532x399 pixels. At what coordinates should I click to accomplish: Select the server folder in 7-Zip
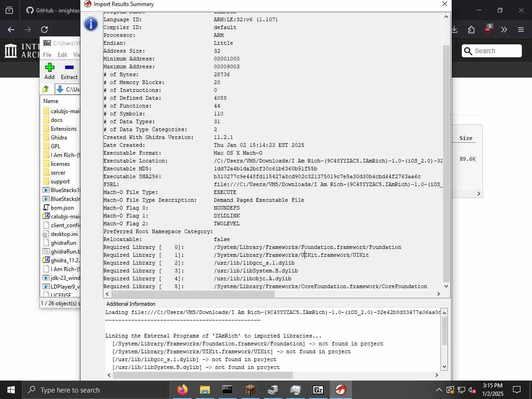(58, 173)
